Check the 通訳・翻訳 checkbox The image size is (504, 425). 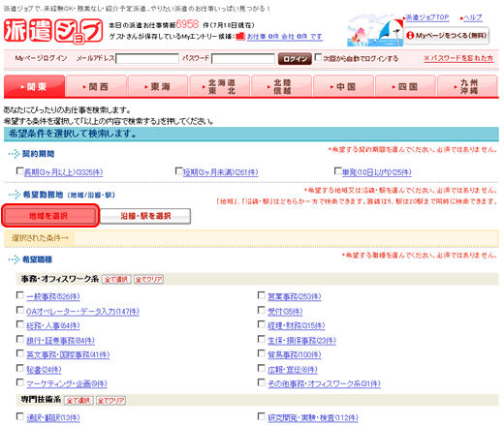pyautogui.click(x=20, y=416)
